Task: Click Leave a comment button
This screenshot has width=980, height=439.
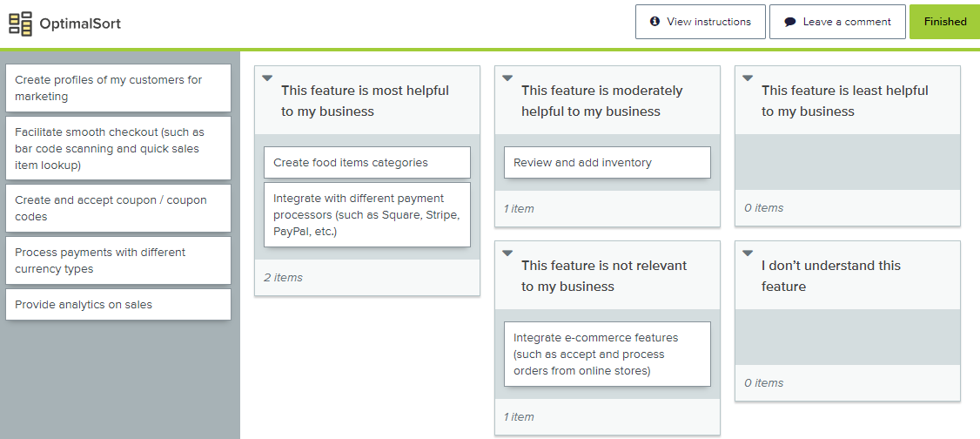Action: coord(837,22)
